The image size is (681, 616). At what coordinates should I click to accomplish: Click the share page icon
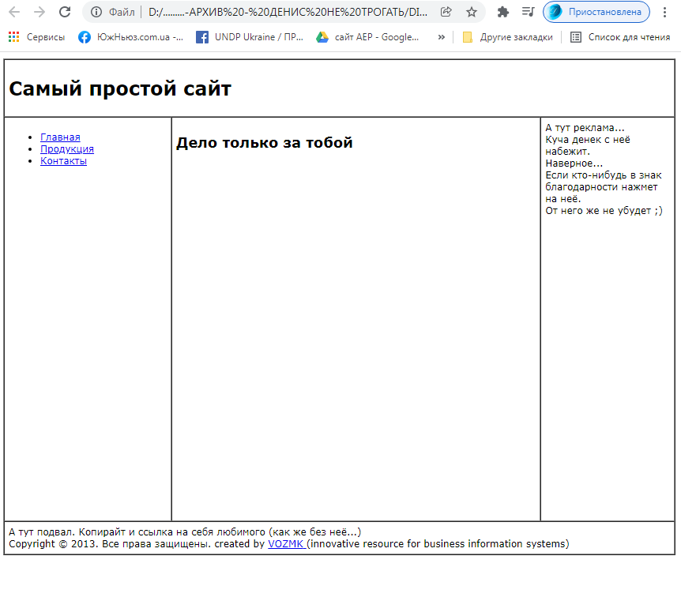tap(446, 12)
